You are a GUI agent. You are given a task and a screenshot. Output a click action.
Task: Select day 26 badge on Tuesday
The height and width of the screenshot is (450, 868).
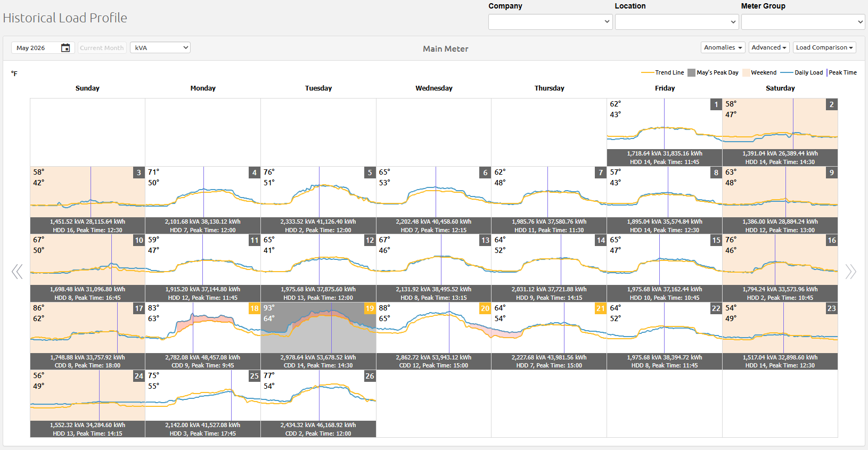coord(370,376)
